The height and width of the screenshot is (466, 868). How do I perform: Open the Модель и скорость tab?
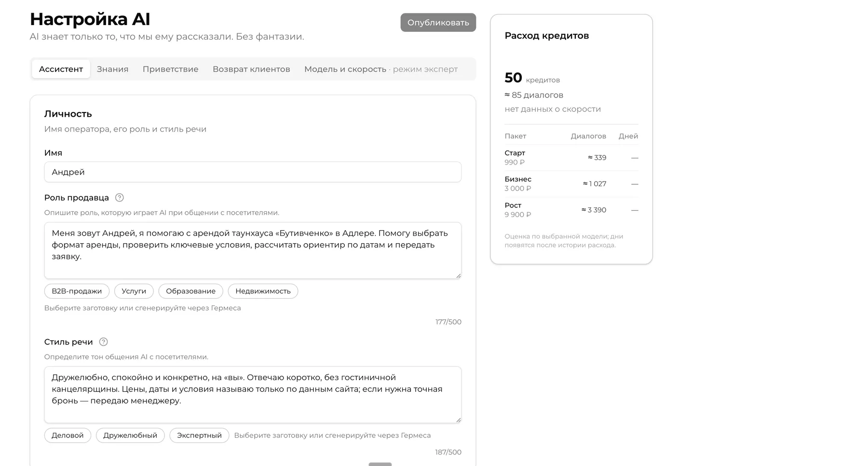(x=380, y=69)
